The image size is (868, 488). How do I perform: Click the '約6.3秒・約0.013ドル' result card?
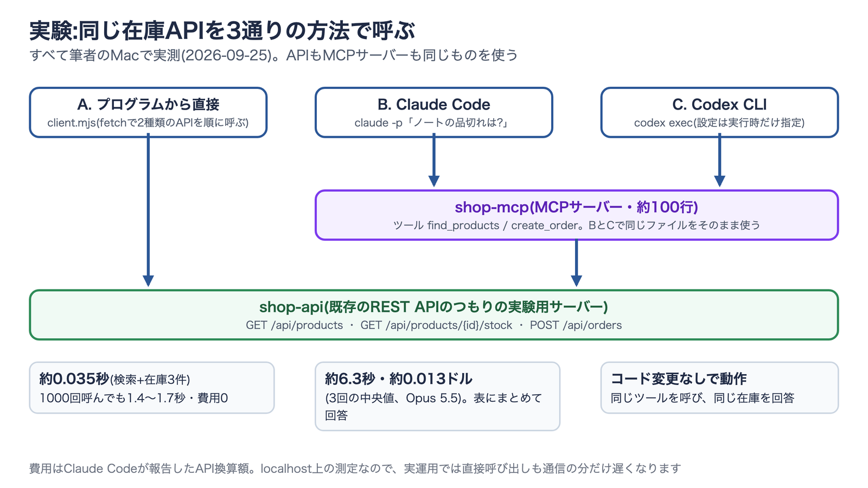coord(437,396)
